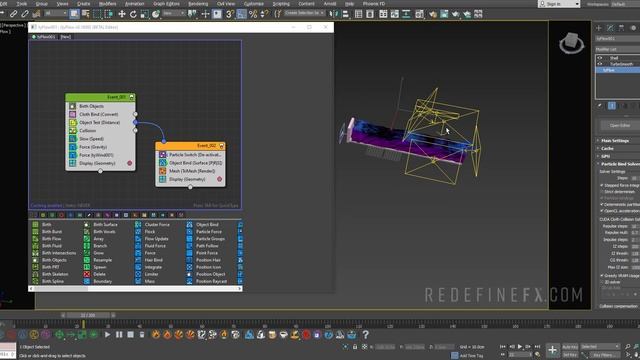The height and width of the screenshot is (360, 640).
Task: Click the Auto Key button
Action: coord(570,347)
